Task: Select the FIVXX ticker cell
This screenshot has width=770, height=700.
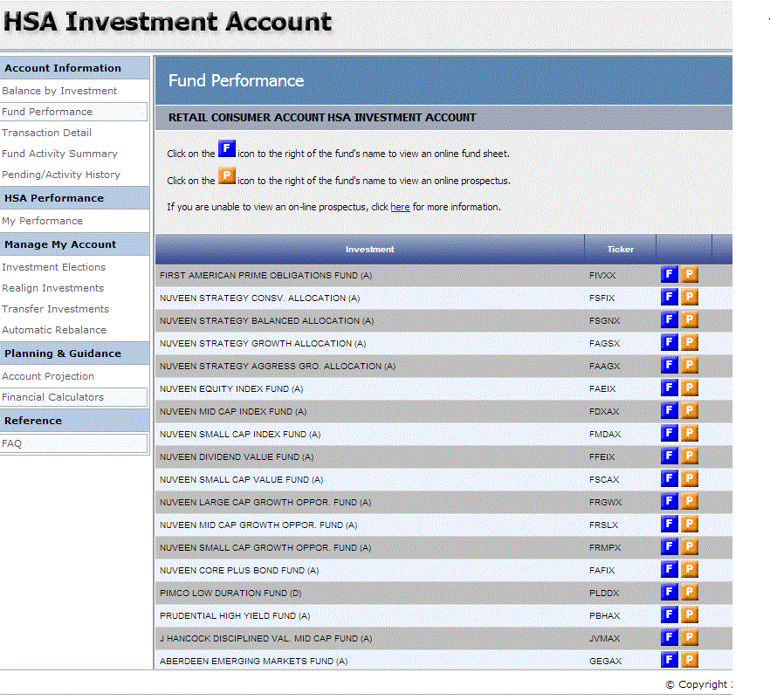Action: point(602,276)
